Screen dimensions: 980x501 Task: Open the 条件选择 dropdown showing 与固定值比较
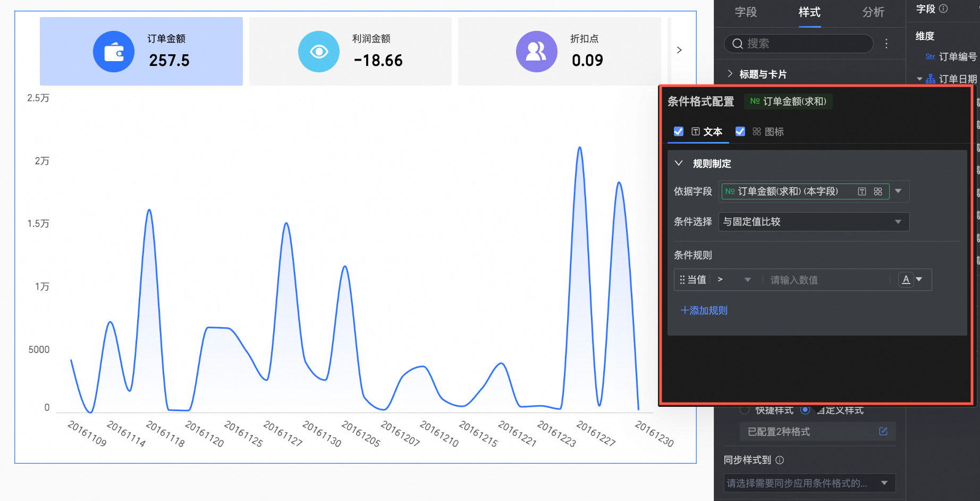(813, 222)
